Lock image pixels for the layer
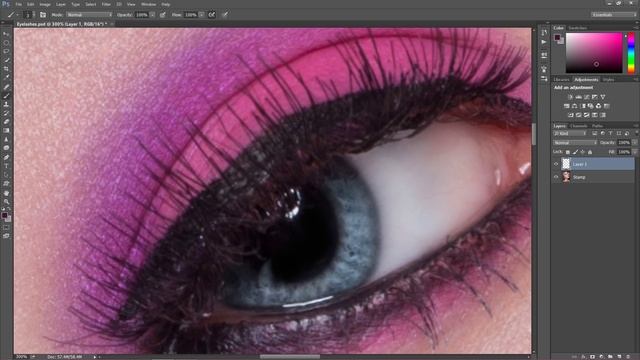The height and width of the screenshot is (360, 640). click(575, 152)
